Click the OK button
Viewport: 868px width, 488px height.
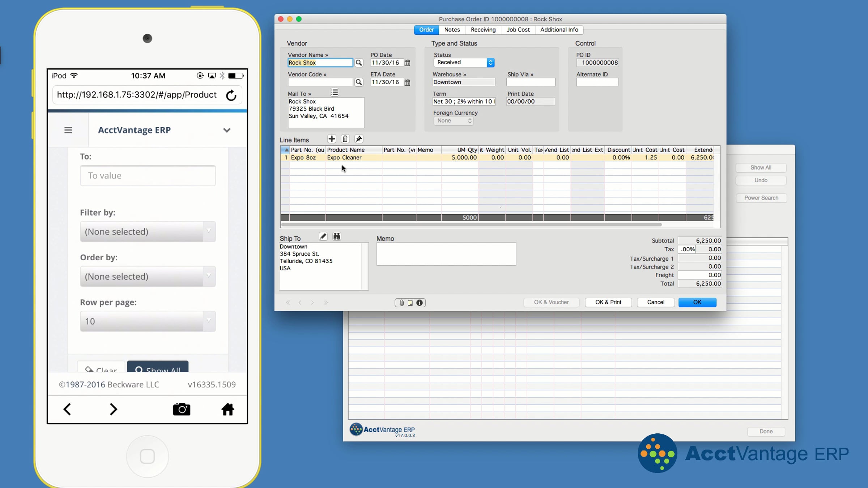(x=697, y=302)
